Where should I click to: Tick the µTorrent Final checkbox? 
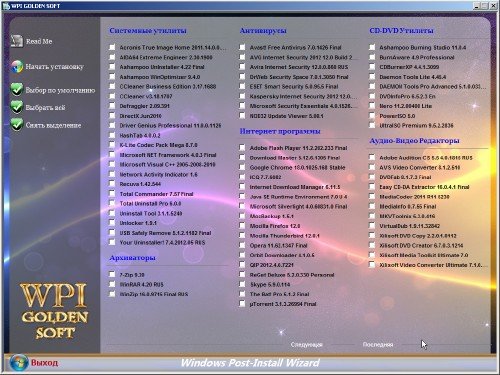pyautogui.click(x=242, y=304)
